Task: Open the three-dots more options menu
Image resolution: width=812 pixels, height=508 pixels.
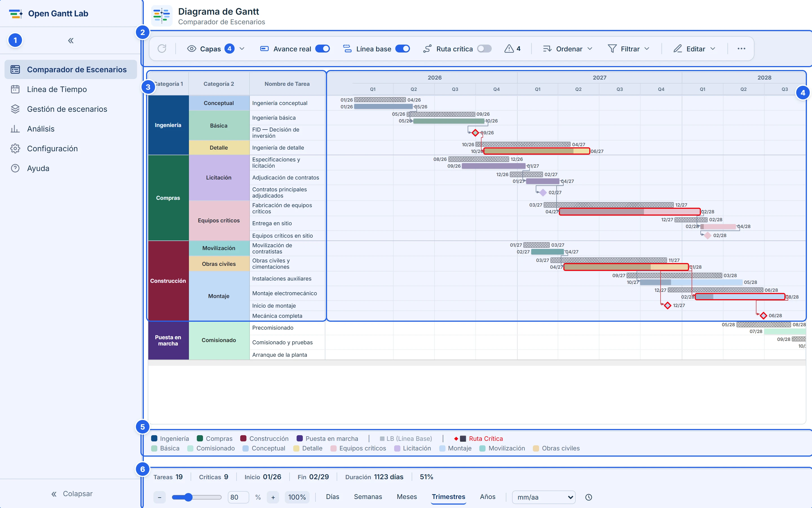Action: pos(742,49)
